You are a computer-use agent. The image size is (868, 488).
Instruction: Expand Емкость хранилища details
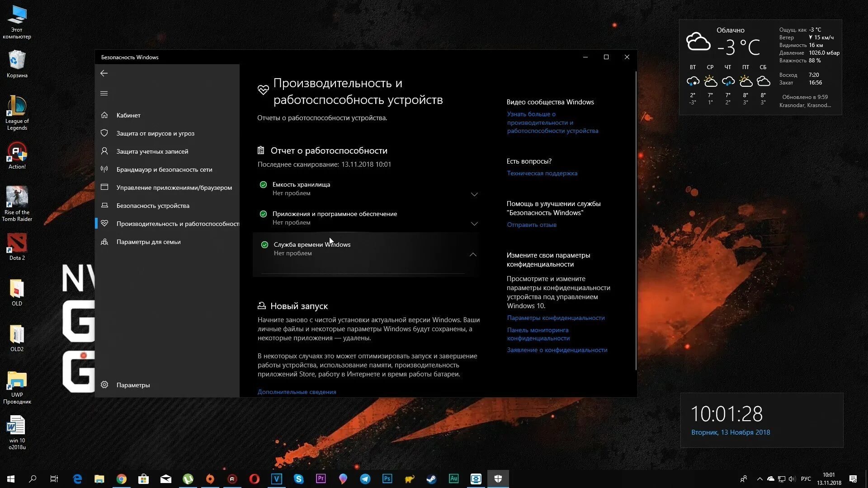(474, 194)
